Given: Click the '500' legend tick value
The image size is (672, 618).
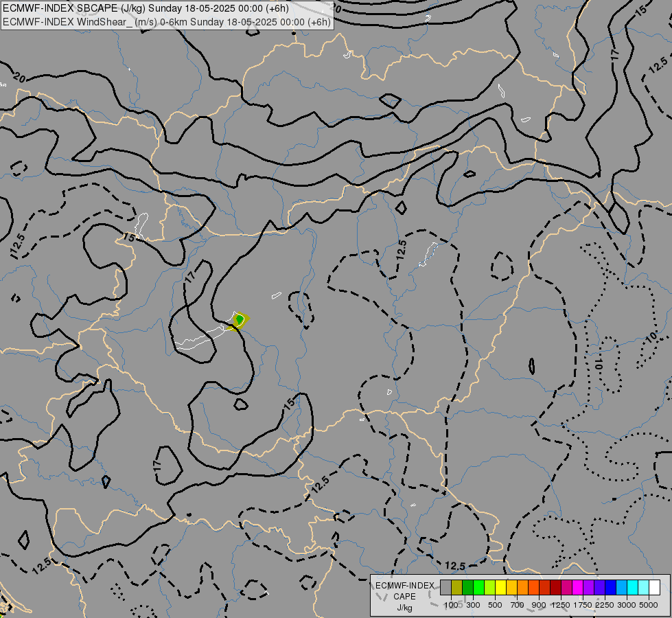Looking at the screenshot, I should 495,605.
